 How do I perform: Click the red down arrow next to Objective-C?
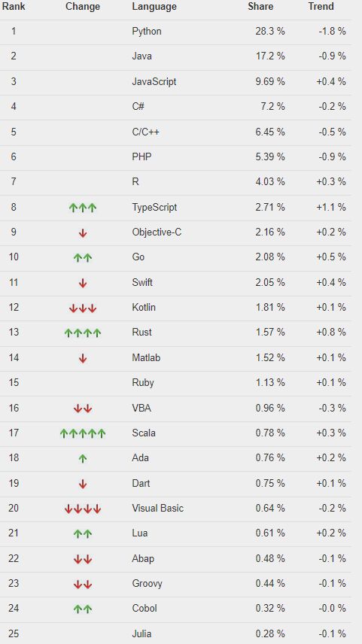[83, 233]
